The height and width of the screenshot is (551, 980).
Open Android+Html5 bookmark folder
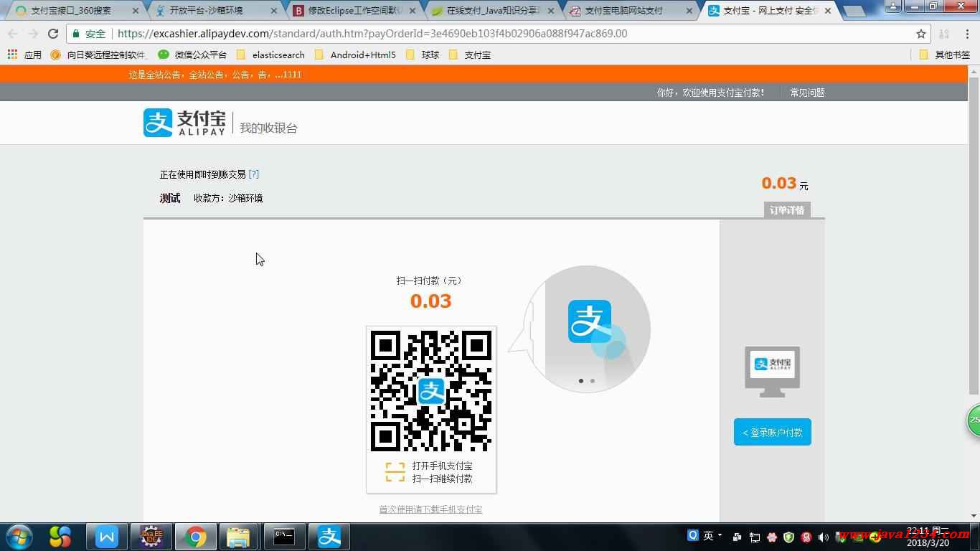pos(355,55)
